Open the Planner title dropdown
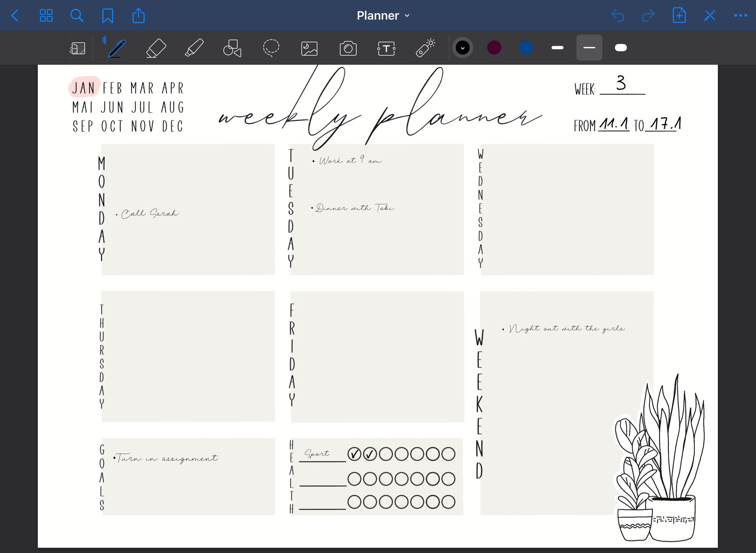 tap(407, 15)
